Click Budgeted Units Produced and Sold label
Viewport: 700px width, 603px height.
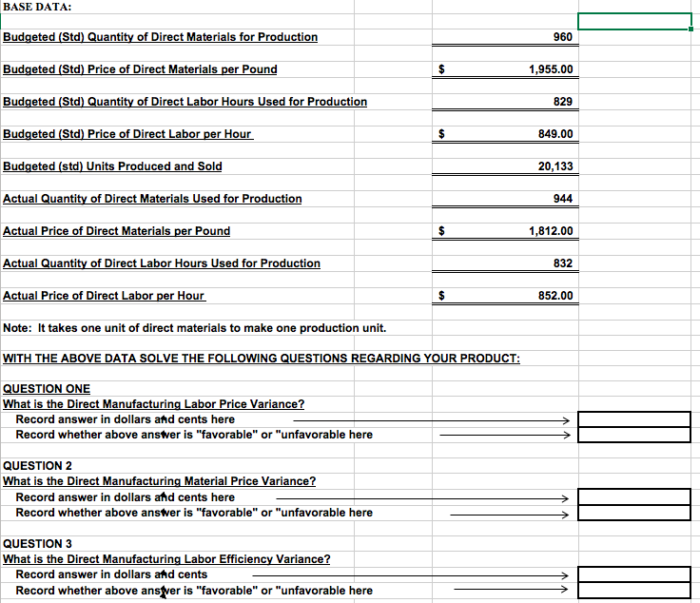[x=112, y=166]
